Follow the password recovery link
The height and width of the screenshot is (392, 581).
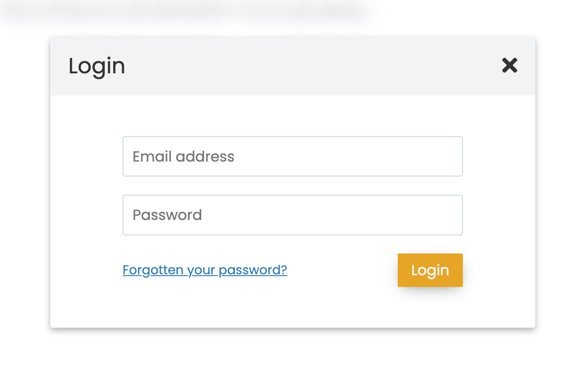point(205,270)
